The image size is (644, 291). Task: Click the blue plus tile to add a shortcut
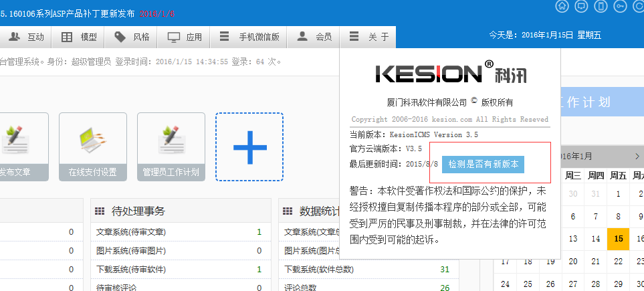click(x=249, y=147)
